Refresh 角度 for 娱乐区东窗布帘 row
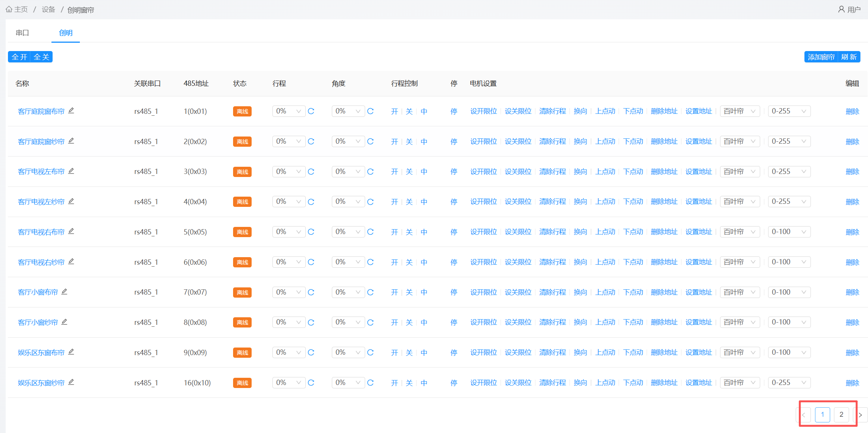The height and width of the screenshot is (433, 868). (x=370, y=352)
